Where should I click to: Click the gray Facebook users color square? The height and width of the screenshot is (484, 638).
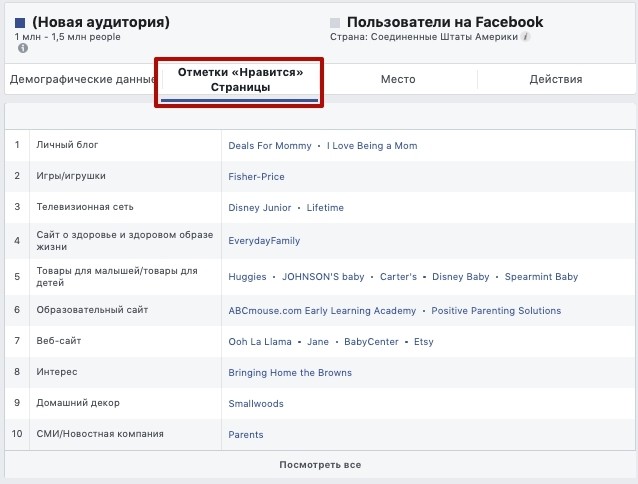(335, 23)
